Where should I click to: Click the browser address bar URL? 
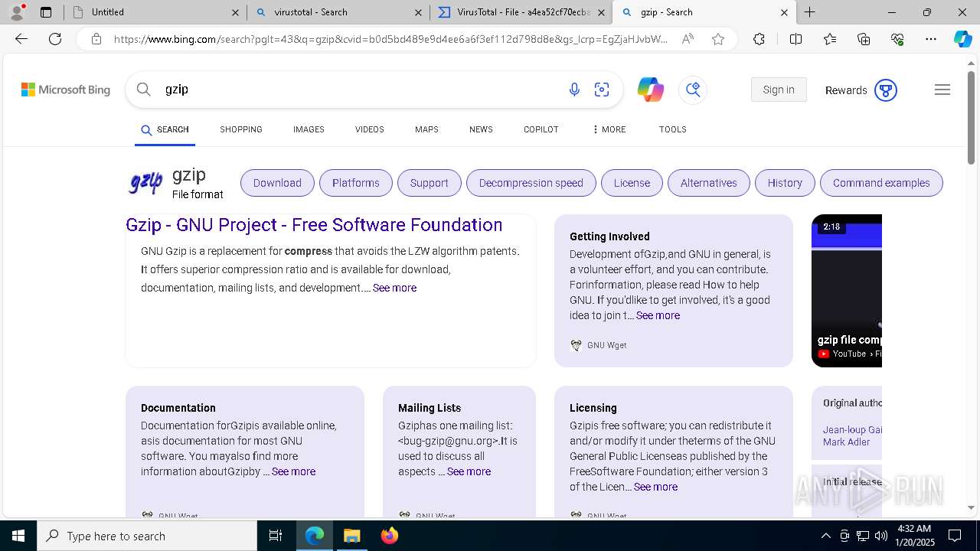click(390, 39)
